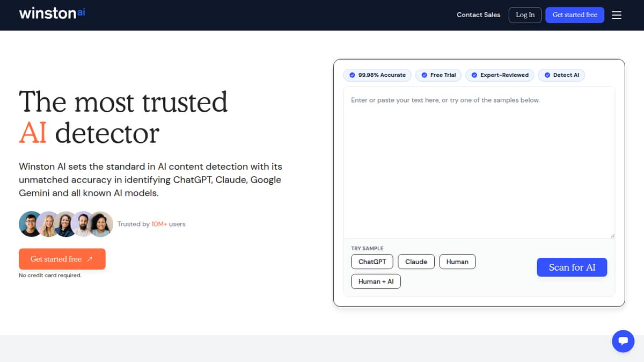Click the 'No credit card required.' note
The image size is (644, 362).
pyautogui.click(x=50, y=276)
